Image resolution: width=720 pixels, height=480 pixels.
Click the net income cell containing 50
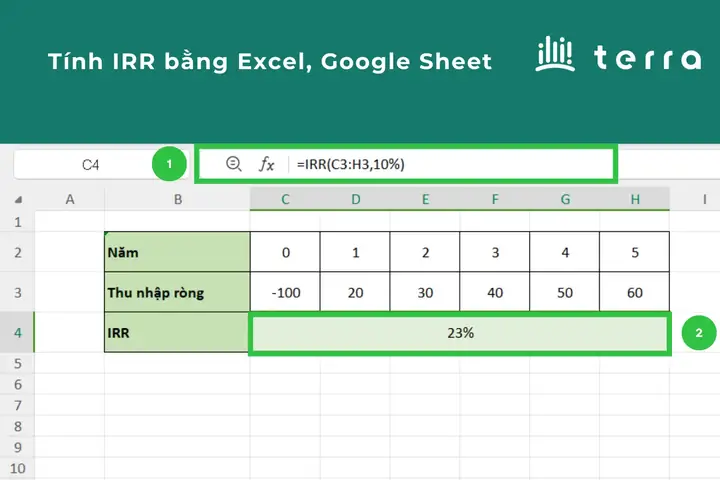[565, 292]
